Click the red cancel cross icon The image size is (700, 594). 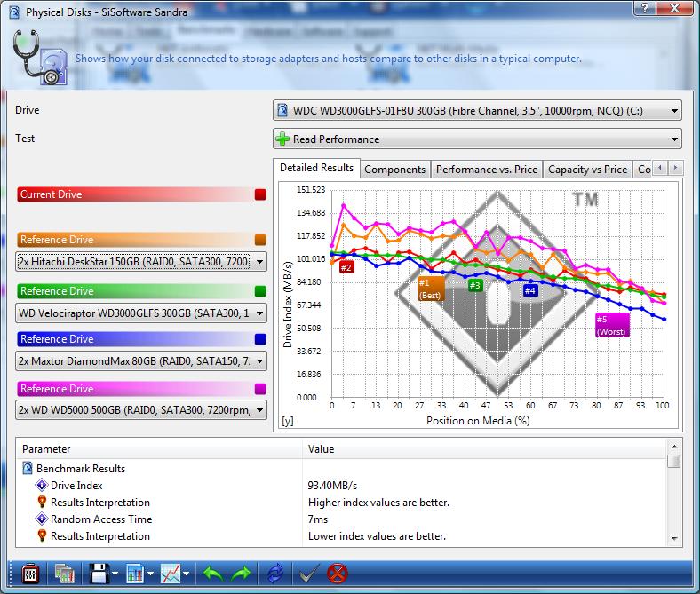(337, 574)
